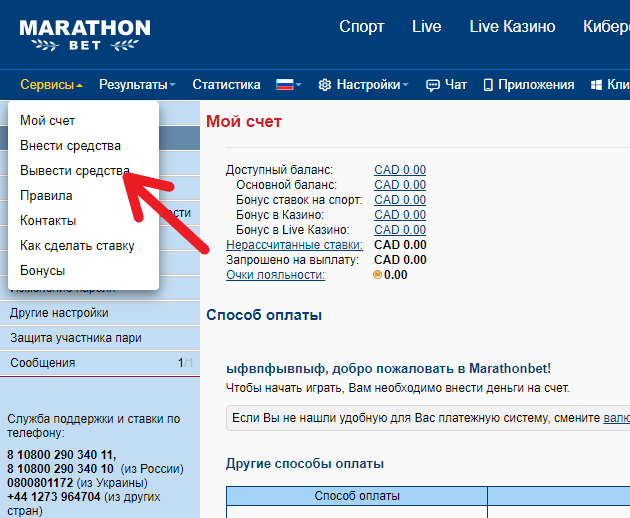Image resolution: width=630 pixels, height=518 pixels.
Task: Click the Чат toolbar label
Action: coord(456,84)
